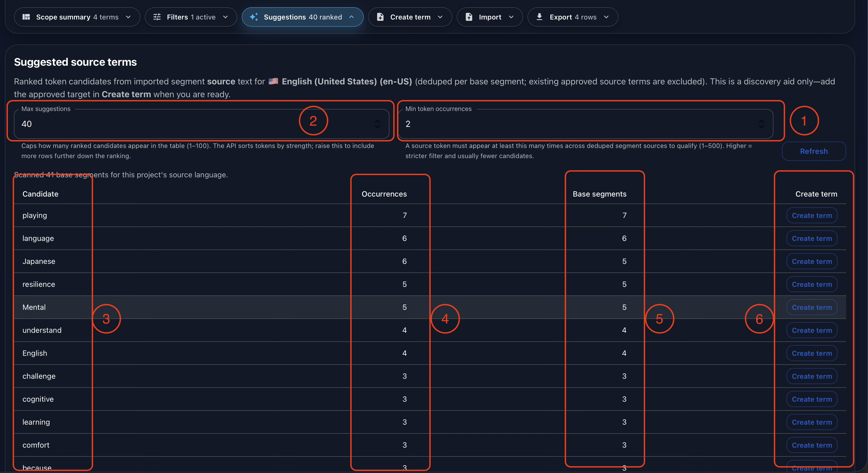Viewport: 868px width, 473px height.
Task: Open the Import dropdown chevron
Action: [x=511, y=17]
